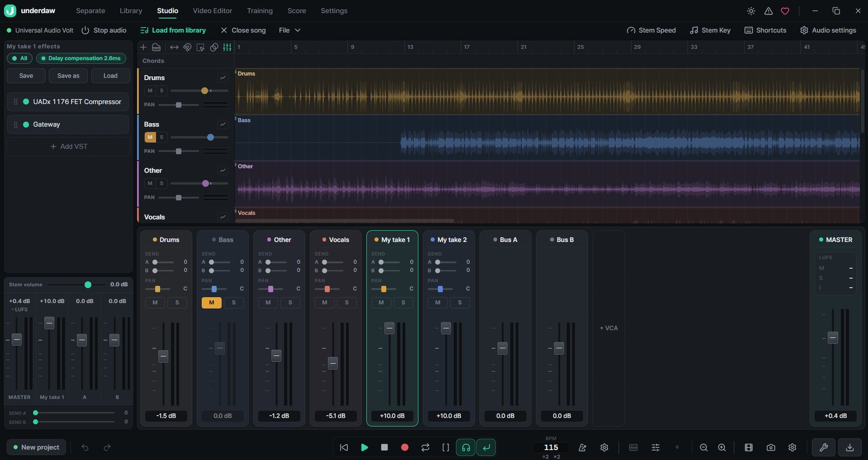
Task: Click the horizontal fit arrows icon
Action: pyautogui.click(x=174, y=47)
